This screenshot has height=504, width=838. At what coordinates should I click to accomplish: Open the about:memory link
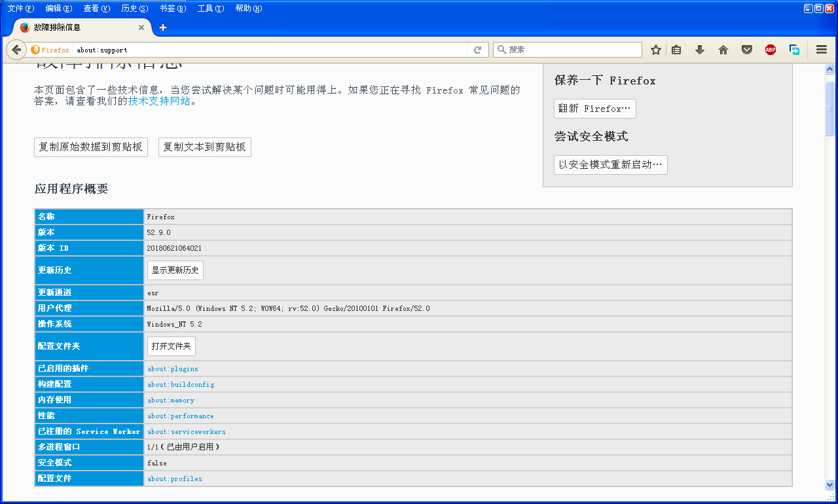point(171,401)
